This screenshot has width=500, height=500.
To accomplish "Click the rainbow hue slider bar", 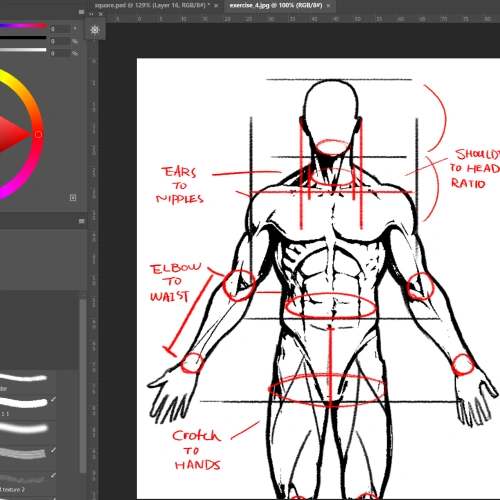I will click(x=23, y=25).
